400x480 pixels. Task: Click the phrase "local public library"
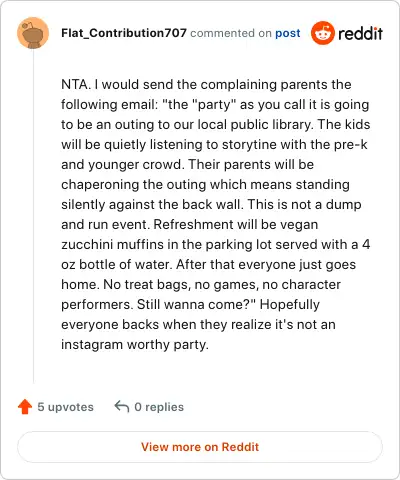point(255,124)
